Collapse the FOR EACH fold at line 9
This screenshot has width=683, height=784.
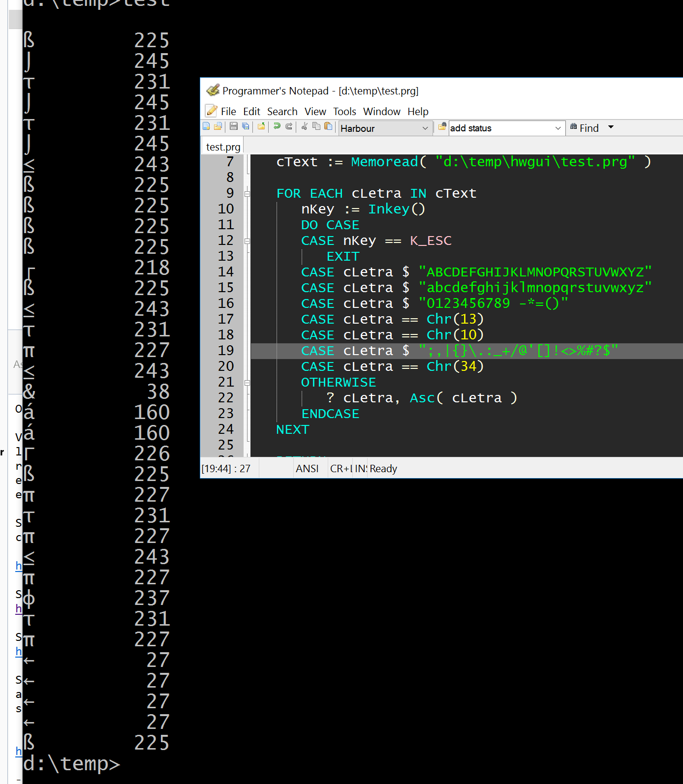coord(248,194)
